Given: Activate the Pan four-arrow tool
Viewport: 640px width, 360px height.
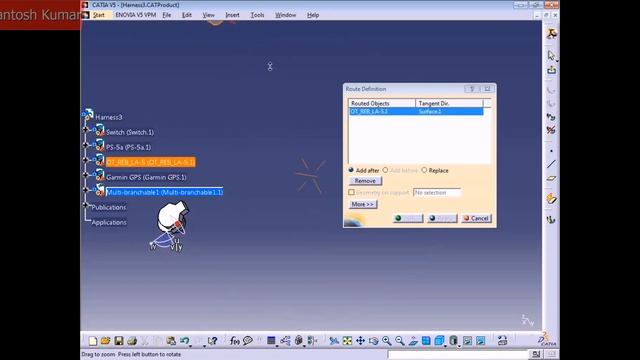Looking at the screenshot, I should tap(360, 341).
